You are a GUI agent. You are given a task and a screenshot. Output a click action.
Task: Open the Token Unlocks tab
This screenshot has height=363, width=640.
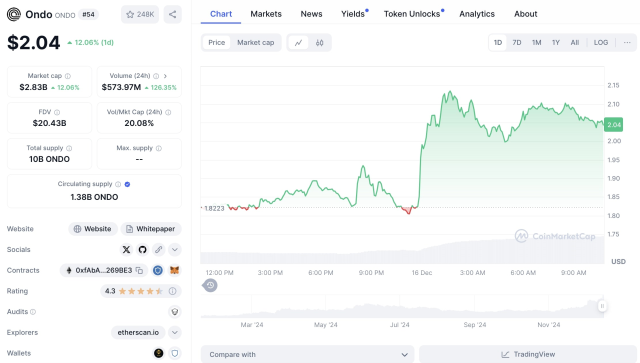[x=412, y=14]
